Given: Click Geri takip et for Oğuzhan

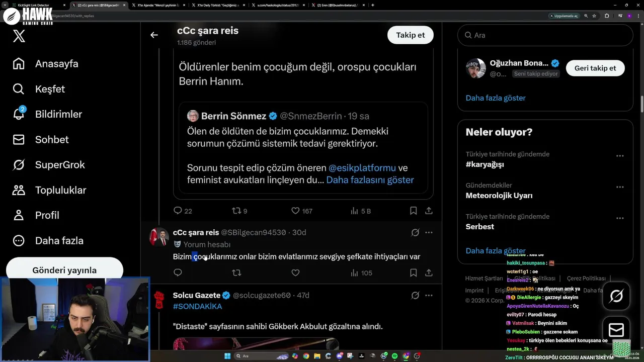Looking at the screenshot, I should point(595,68).
